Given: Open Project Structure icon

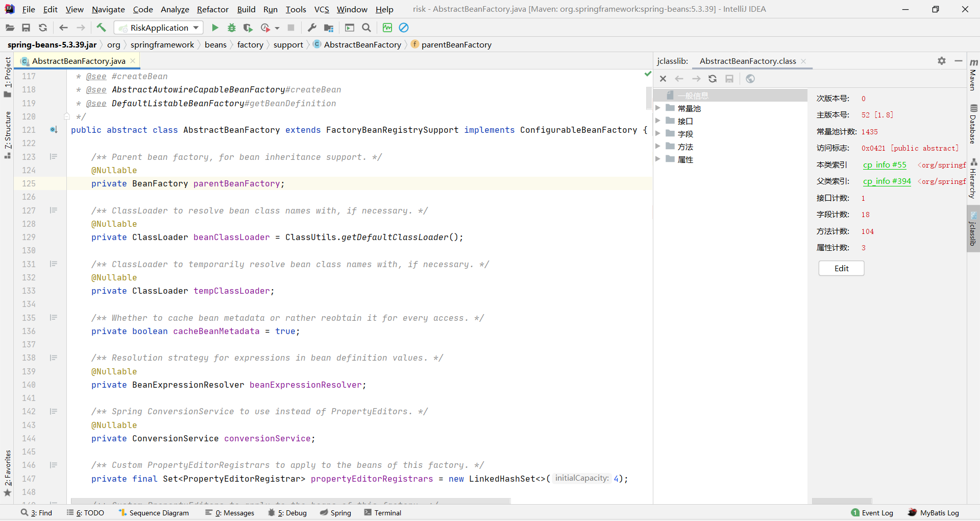Looking at the screenshot, I should (x=329, y=28).
